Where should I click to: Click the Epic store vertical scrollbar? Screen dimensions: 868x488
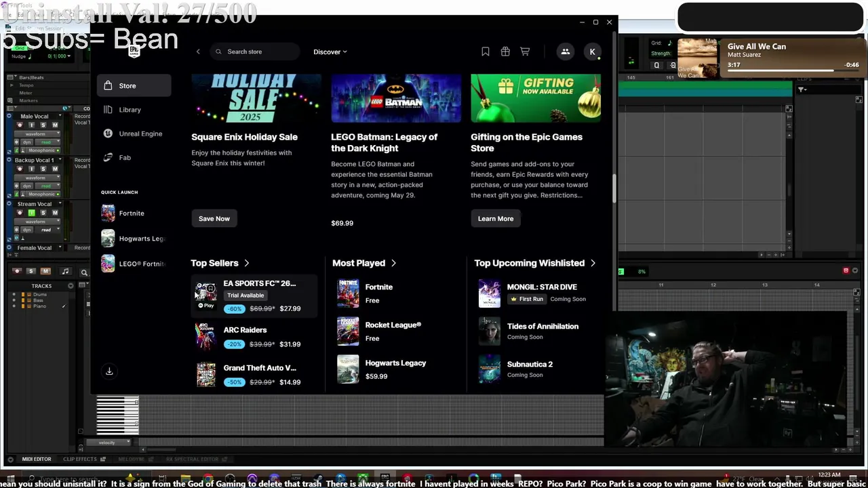[x=614, y=188]
